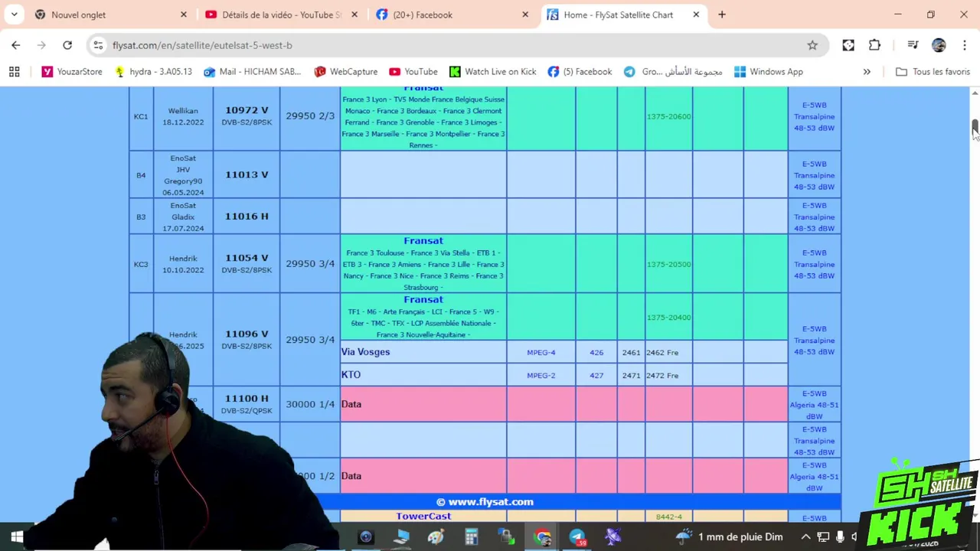The image size is (980, 551).
Task: View site information icon in address bar
Action: pyautogui.click(x=98, y=45)
